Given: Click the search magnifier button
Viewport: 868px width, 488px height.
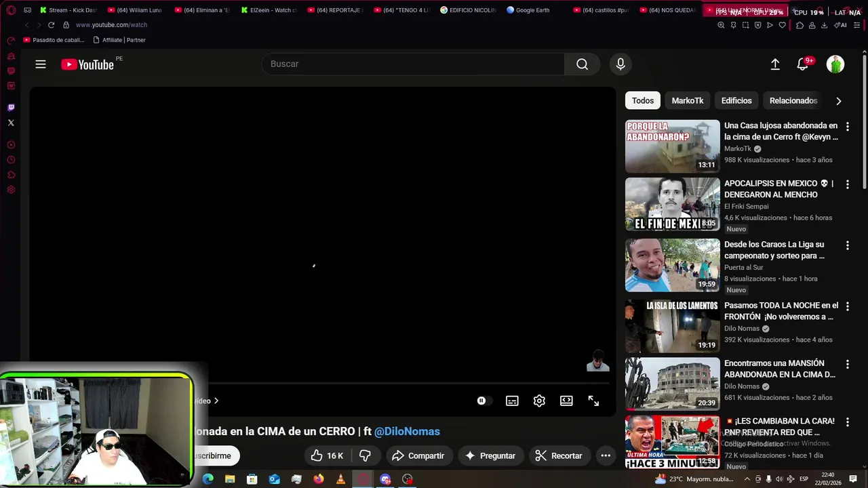Looking at the screenshot, I should (x=582, y=64).
